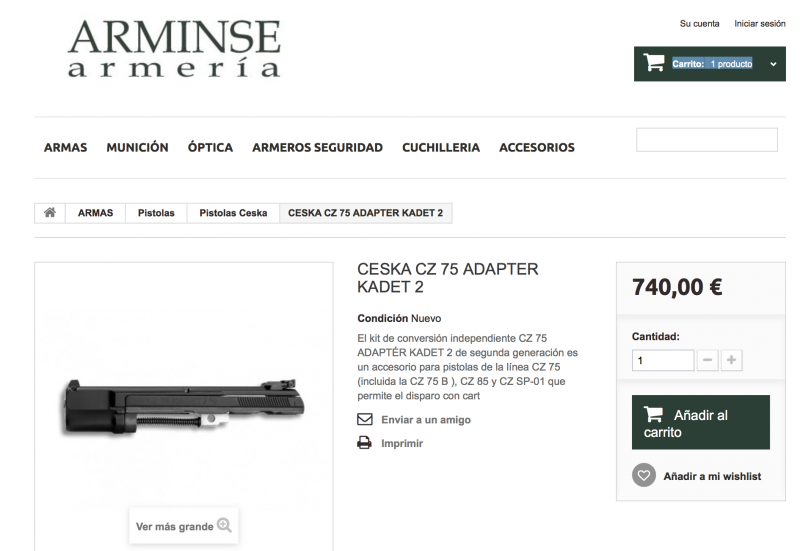
Task: Click the CZ 75 Kadet product image
Action: tap(184, 408)
